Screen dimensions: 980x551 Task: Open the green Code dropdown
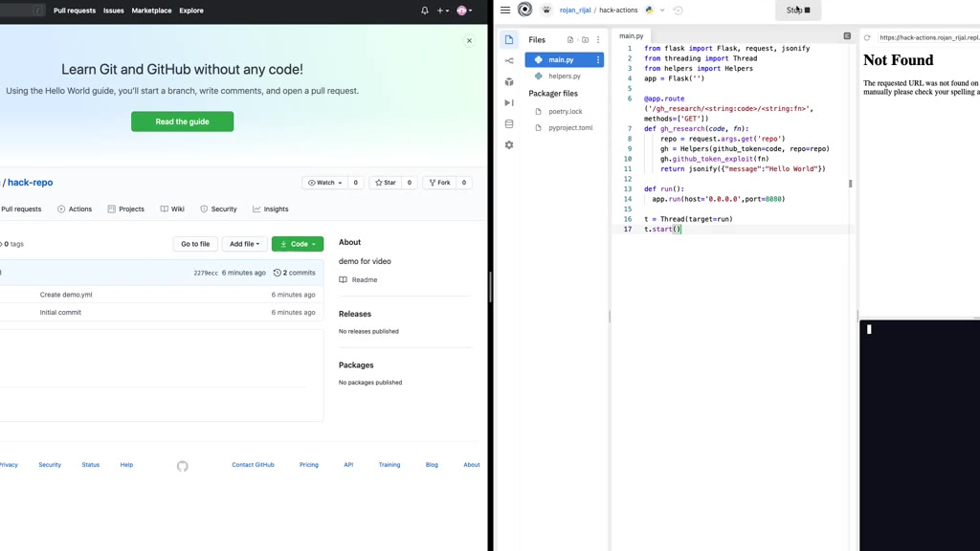(x=298, y=244)
